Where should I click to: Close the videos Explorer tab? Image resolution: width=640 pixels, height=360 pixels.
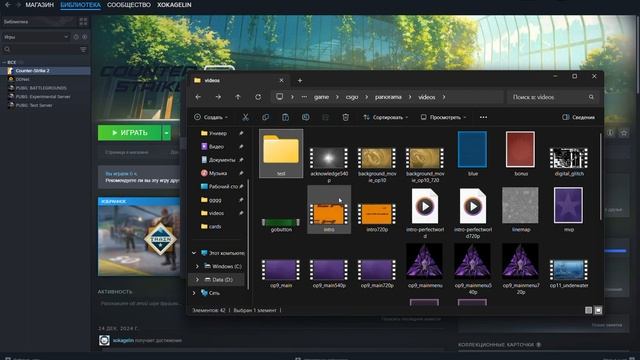tap(281, 80)
